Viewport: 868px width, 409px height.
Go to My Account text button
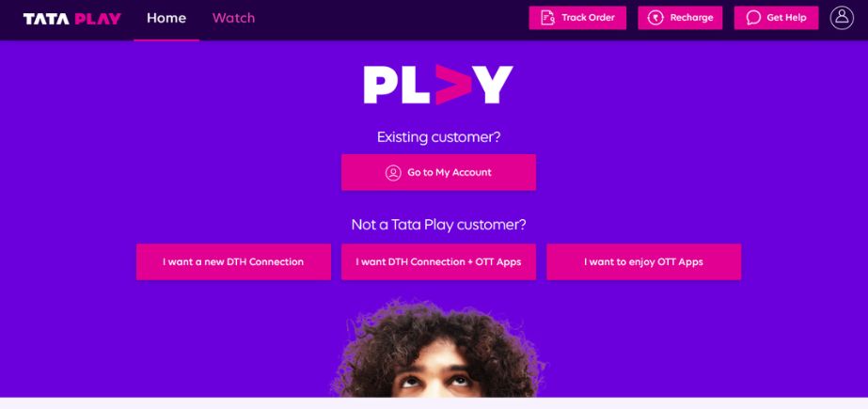(x=450, y=173)
